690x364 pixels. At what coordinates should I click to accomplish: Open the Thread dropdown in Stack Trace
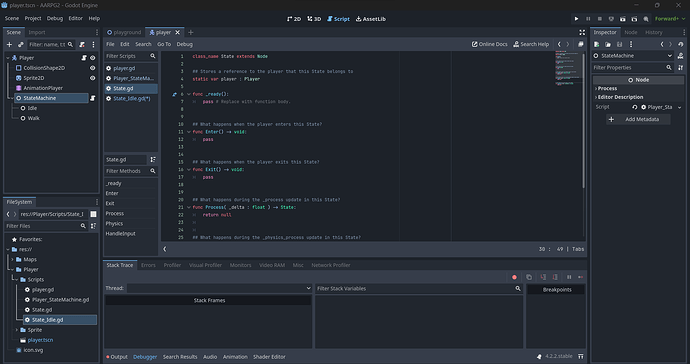219,288
